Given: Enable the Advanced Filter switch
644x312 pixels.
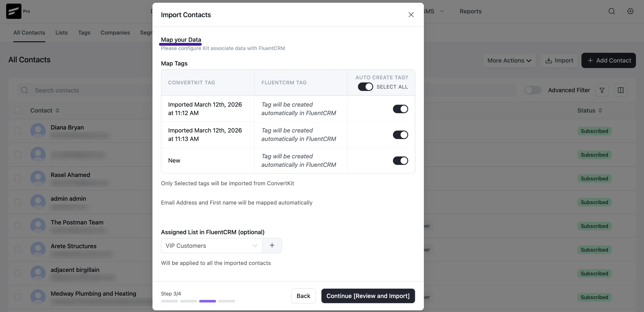Looking at the screenshot, I should [x=533, y=90].
